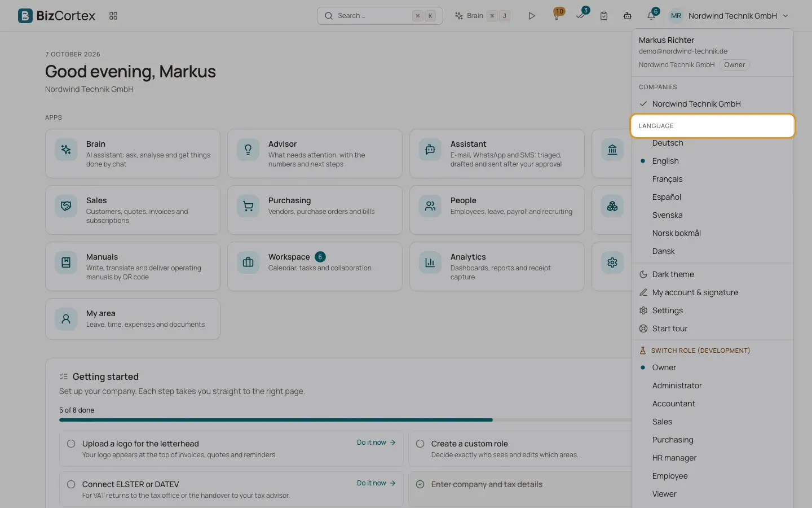The width and height of the screenshot is (812, 508).
Task: Click the Assistant chat-bot card icon
Action: [430, 150]
